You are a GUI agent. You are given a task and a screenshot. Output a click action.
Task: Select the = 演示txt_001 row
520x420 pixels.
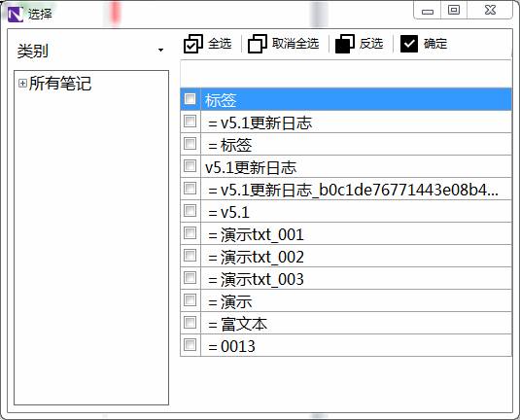click(356, 233)
